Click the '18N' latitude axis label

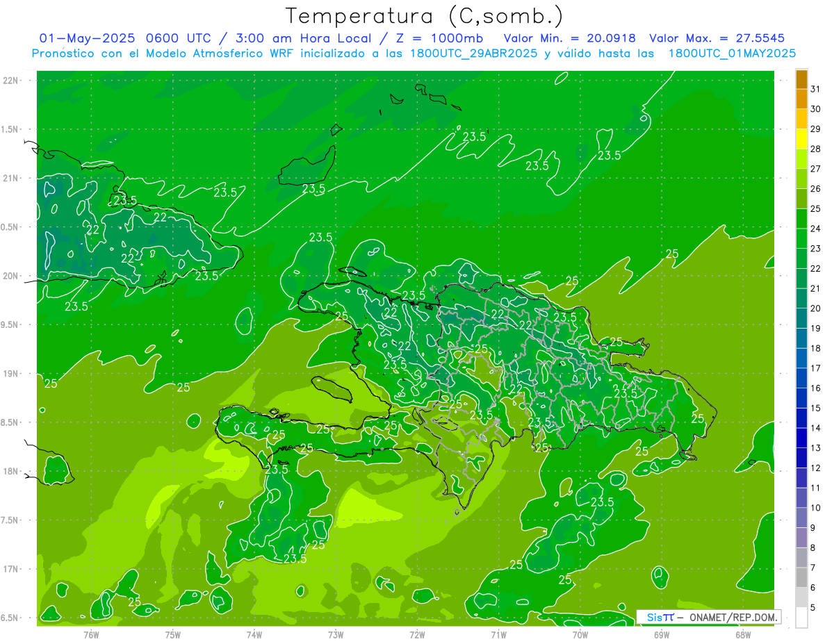tap(10, 471)
